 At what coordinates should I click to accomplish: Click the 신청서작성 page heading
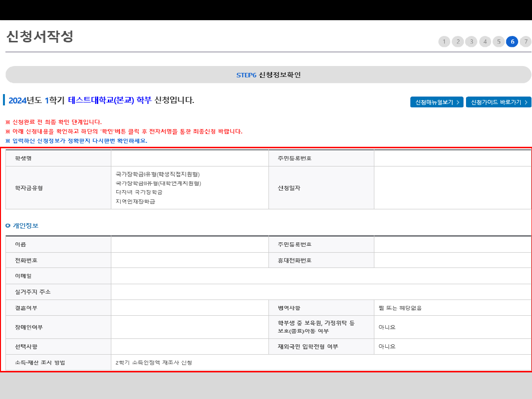40,36
